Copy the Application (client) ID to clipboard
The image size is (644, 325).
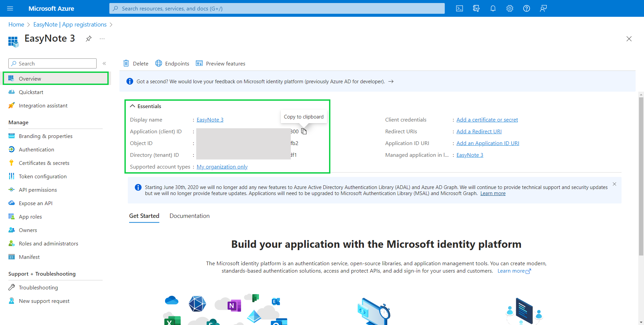click(304, 131)
